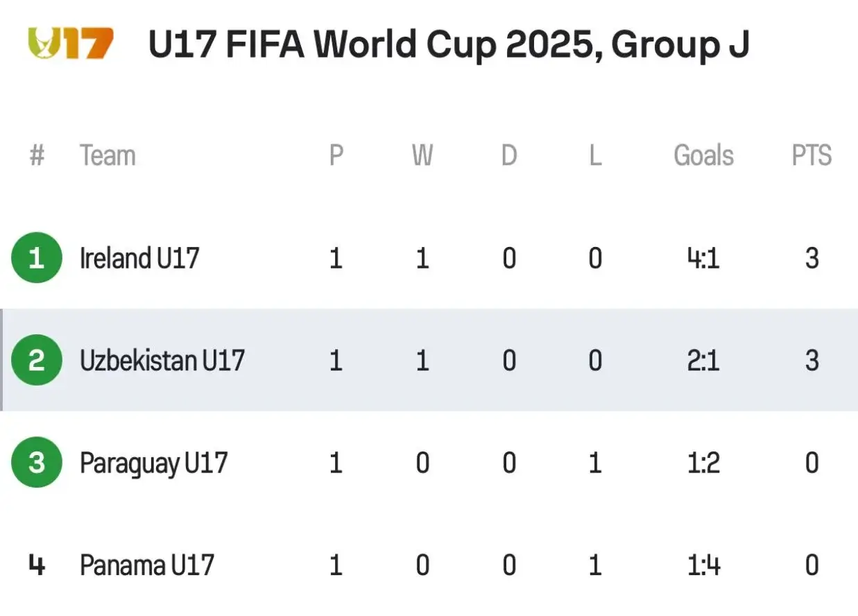858x616 pixels.
Task: Click the D draws column header
Action: pyautogui.click(x=509, y=155)
